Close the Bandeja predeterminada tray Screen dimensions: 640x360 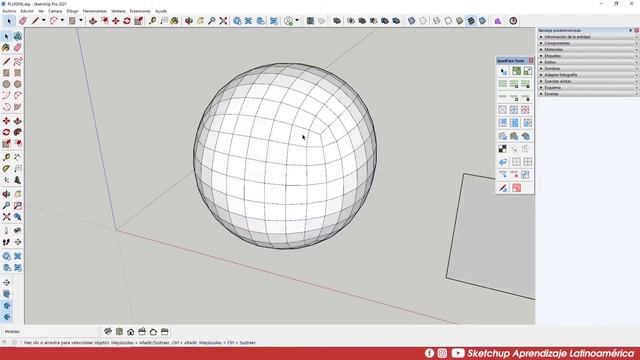tap(636, 31)
